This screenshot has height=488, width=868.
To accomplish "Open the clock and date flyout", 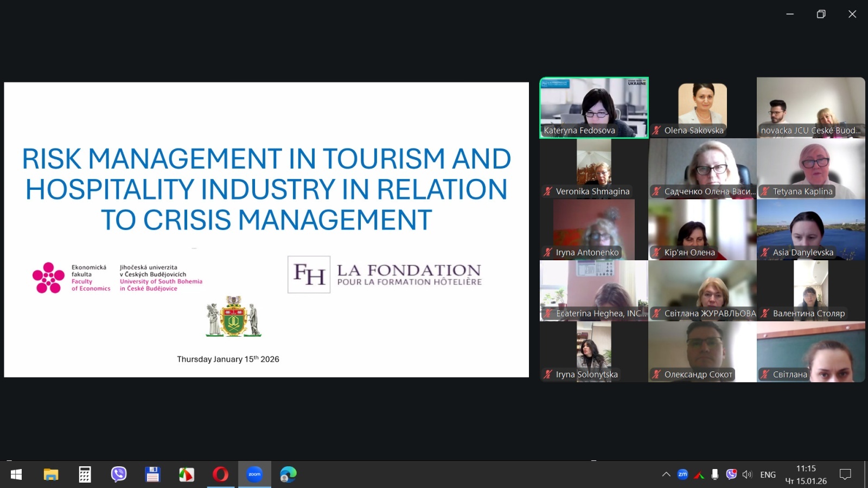I will point(806,474).
